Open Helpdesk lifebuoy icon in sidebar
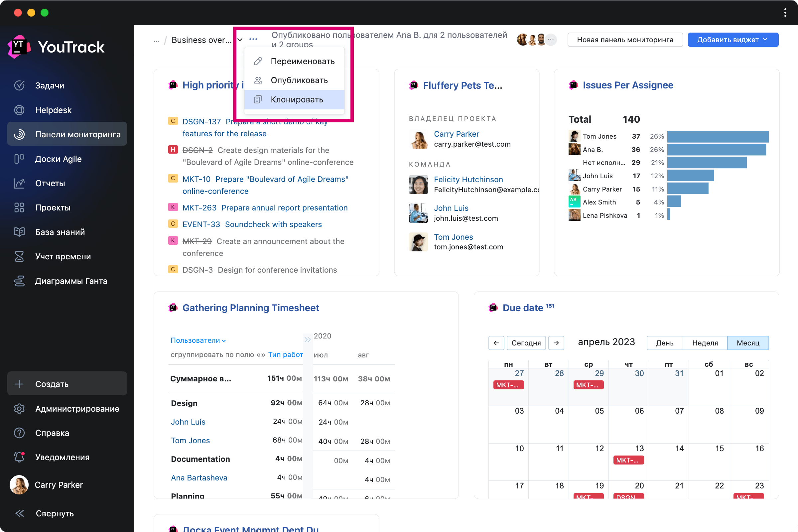This screenshot has height=532, width=798. pos(19,110)
